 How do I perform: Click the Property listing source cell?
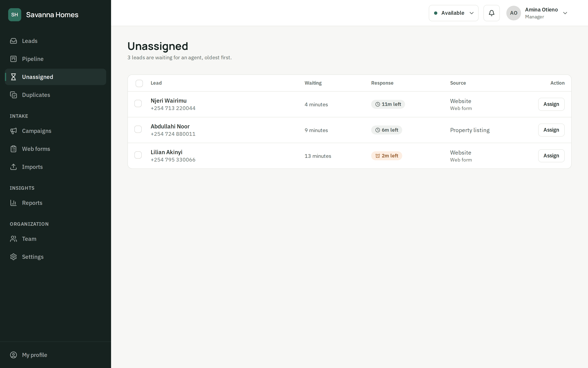(470, 130)
